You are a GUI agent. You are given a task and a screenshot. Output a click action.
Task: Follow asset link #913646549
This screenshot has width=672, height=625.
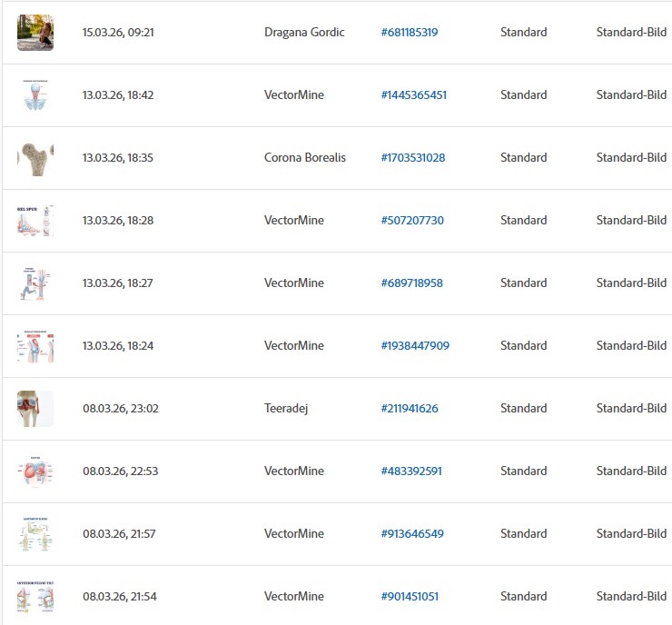[x=412, y=534]
